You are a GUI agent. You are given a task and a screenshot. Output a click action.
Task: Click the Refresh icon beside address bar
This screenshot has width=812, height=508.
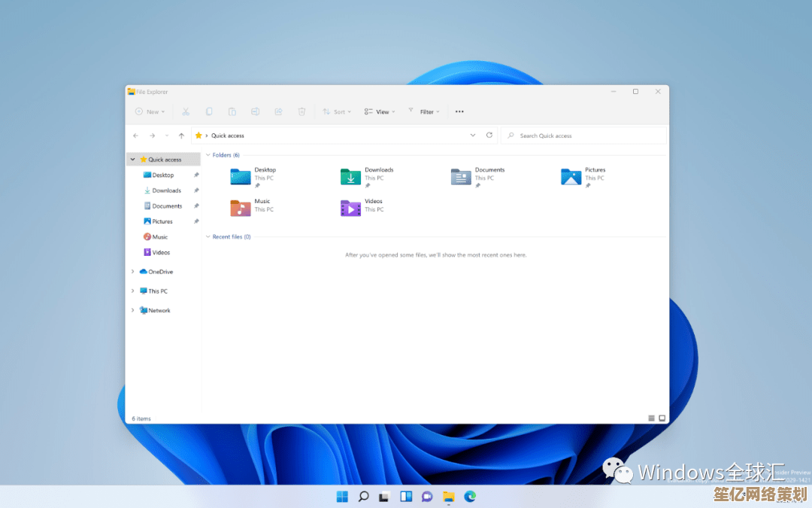(x=489, y=135)
